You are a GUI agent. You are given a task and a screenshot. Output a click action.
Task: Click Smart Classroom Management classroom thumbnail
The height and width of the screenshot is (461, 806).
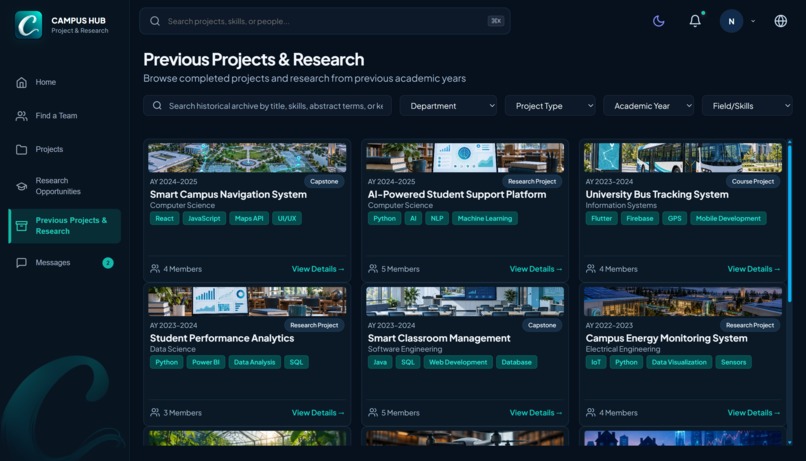(465, 302)
